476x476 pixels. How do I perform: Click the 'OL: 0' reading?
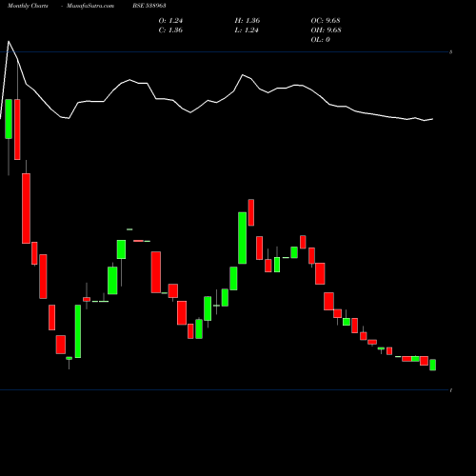(x=321, y=40)
